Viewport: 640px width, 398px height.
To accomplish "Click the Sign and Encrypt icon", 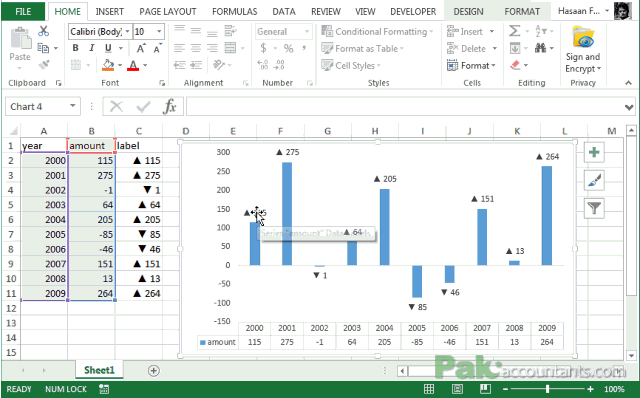I will tap(583, 49).
